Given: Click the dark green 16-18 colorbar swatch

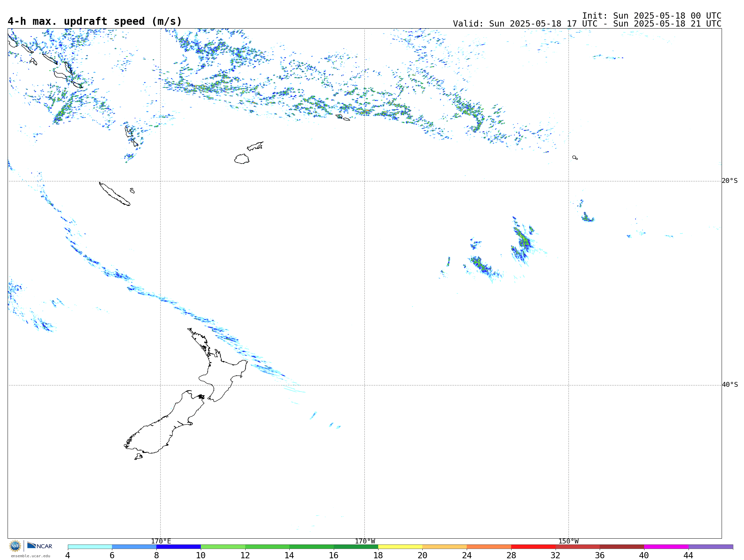Looking at the screenshot, I should coord(356,547).
